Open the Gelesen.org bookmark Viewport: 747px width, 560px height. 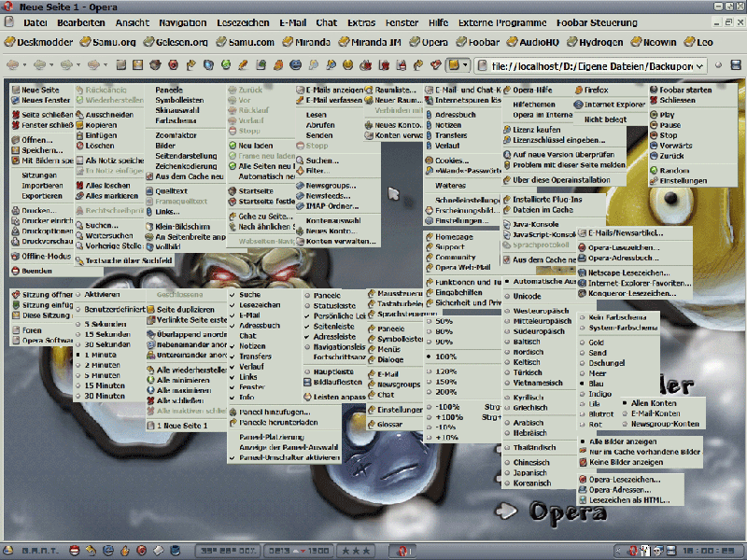point(176,42)
